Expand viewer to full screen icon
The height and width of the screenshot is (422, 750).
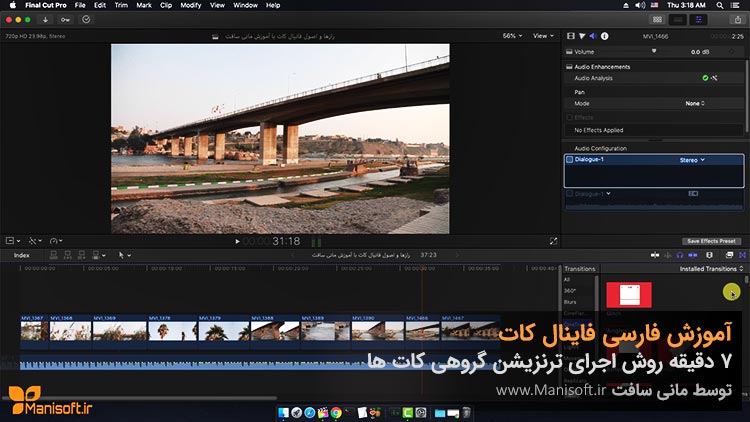[x=553, y=241]
